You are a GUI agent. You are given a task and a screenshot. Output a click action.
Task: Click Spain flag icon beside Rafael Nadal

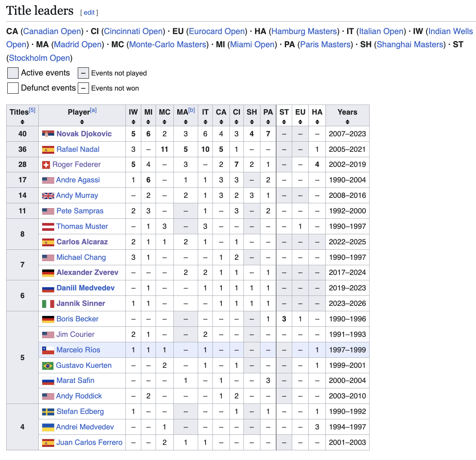[48, 149]
